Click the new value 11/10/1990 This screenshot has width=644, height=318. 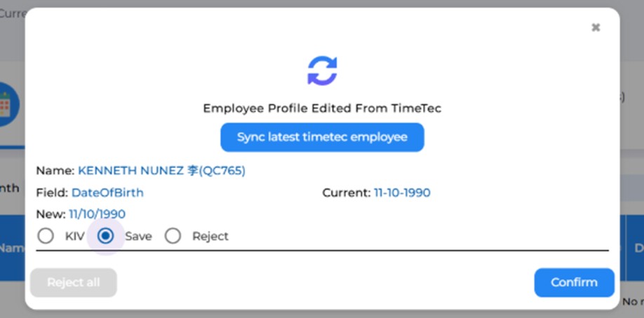(x=98, y=214)
